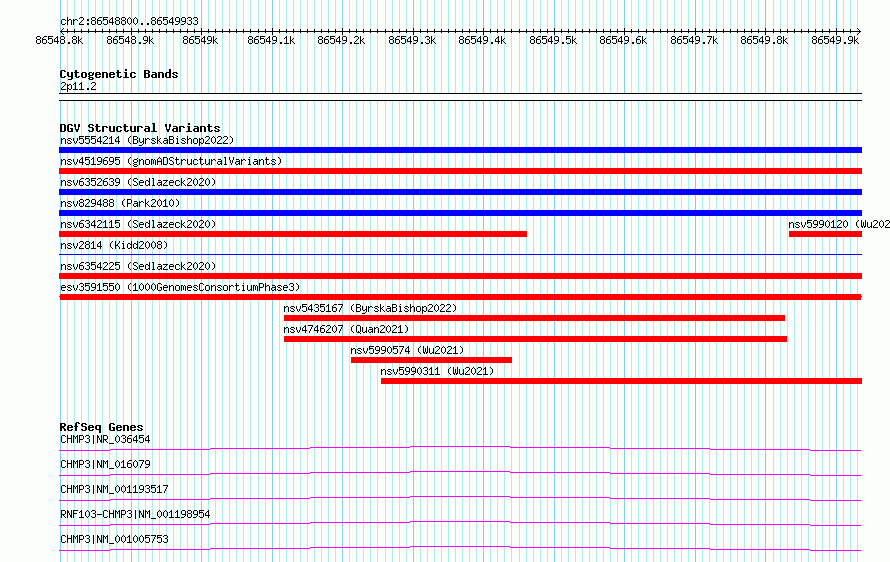890x562 pixels.
Task: Open the CHMP3|NR_036454 transcript label
Action: tap(105, 439)
